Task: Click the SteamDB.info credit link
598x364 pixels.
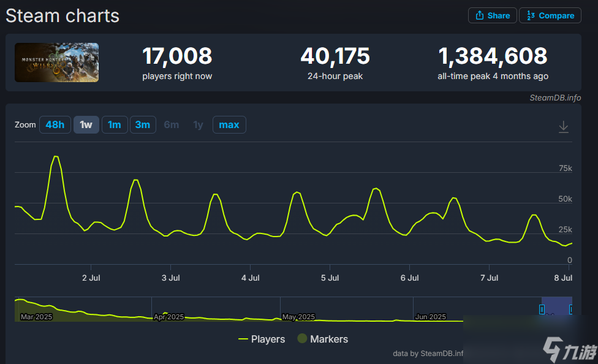Action: point(555,97)
